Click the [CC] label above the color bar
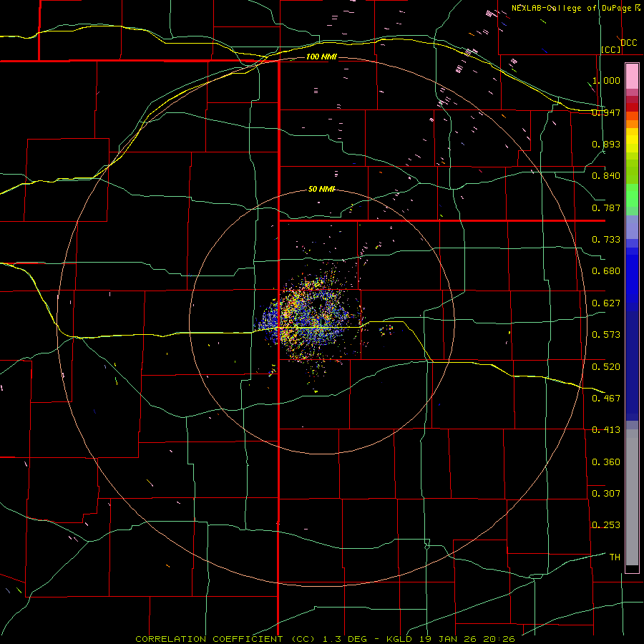Image resolution: width=644 pixels, height=644 pixels. pos(611,49)
